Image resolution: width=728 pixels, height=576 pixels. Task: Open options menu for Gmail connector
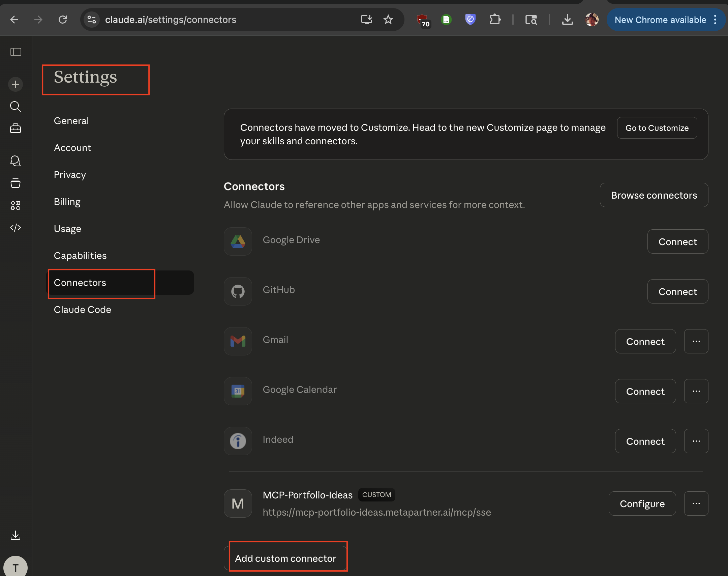(696, 341)
